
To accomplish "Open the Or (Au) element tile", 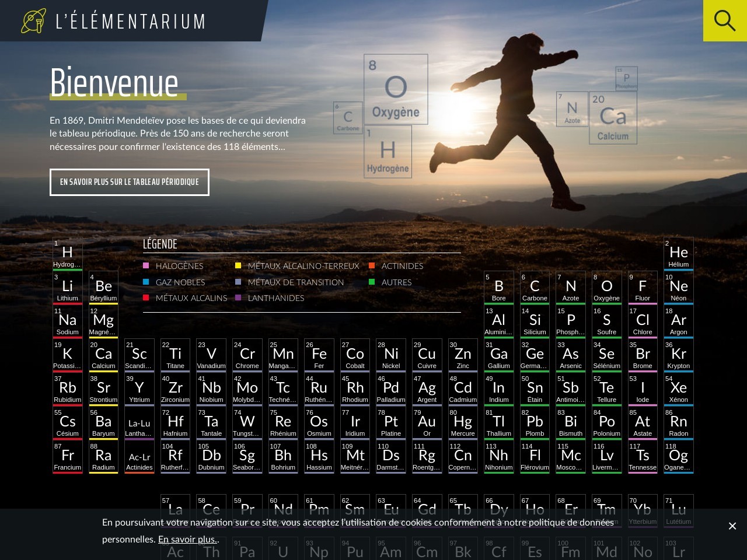I will coord(427,423).
